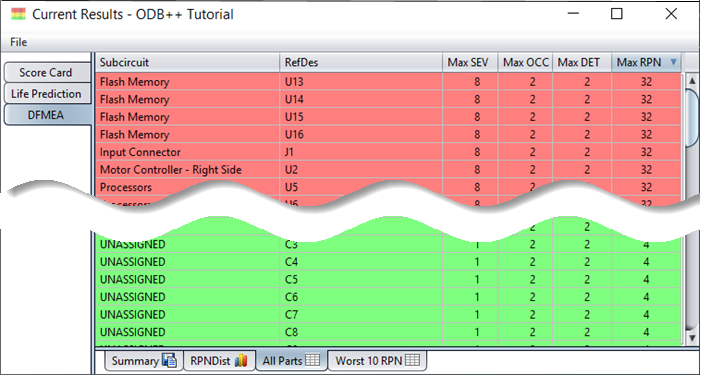Select the U15 RefDes cell
Screen dimensions: 701x379
coord(361,117)
